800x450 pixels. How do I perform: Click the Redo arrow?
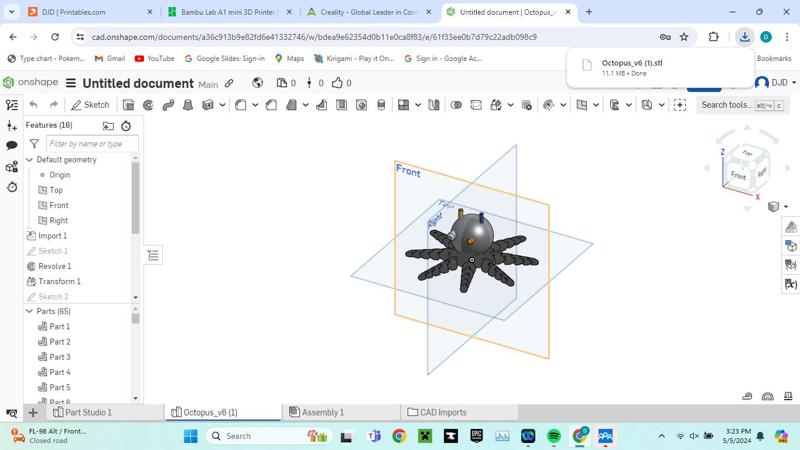[54, 105]
